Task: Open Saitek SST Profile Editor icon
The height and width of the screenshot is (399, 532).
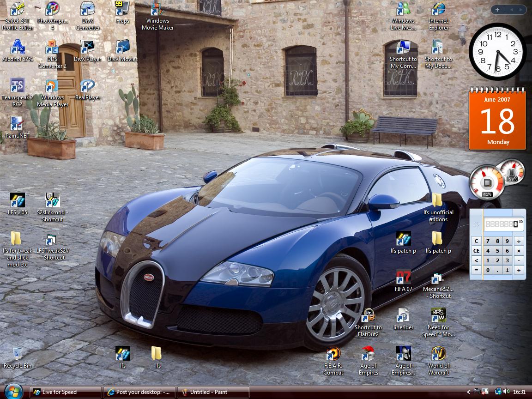Action: [x=17, y=16]
